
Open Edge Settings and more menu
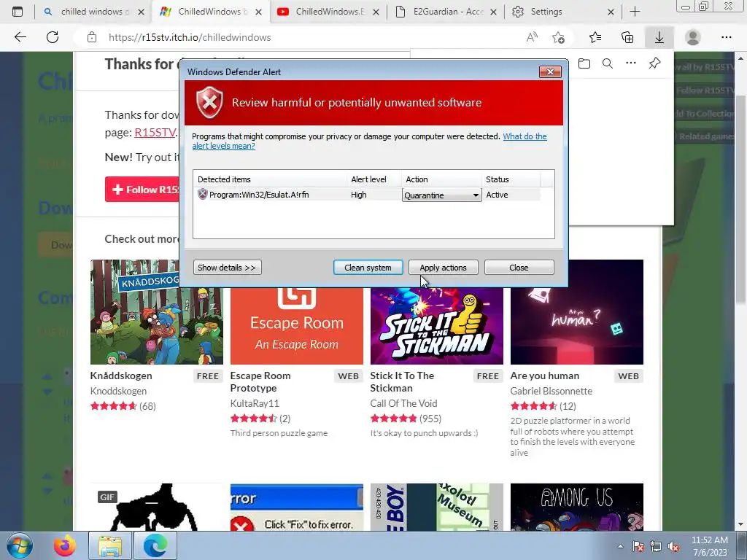(x=726, y=37)
